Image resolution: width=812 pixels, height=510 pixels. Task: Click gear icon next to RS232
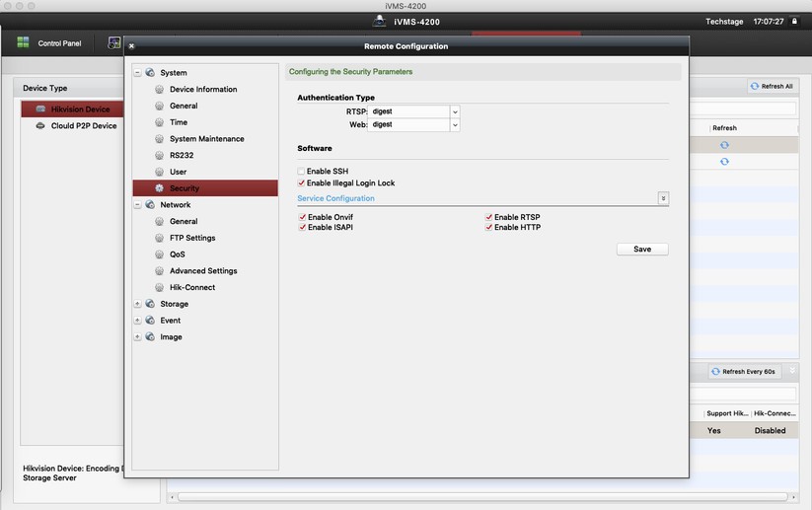coord(160,155)
